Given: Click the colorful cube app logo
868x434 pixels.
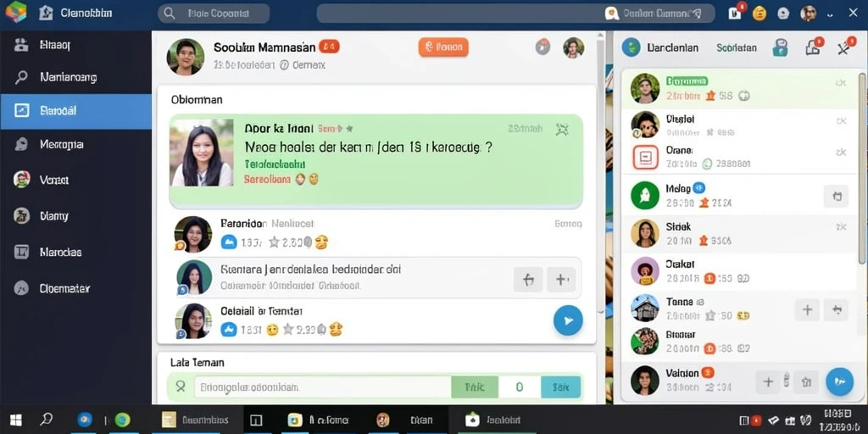Looking at the screenshot, I should point(15,12).
